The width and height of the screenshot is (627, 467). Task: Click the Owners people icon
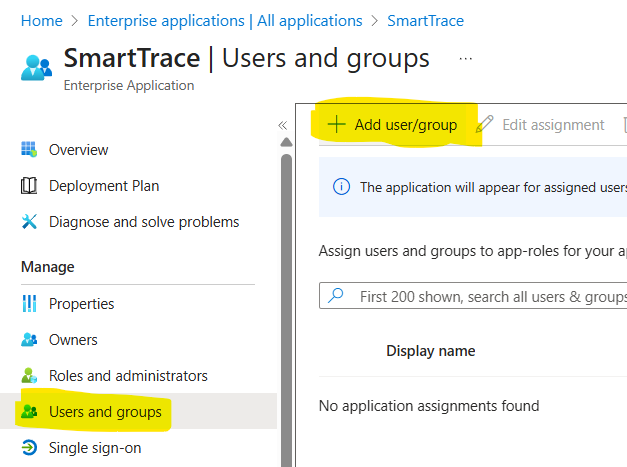[29, 340]
